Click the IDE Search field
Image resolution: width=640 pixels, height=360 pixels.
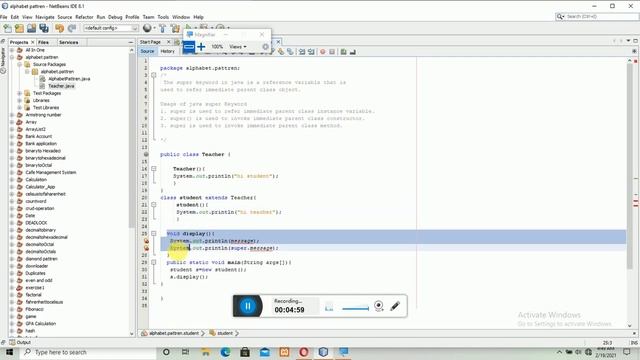pos(597,17)
